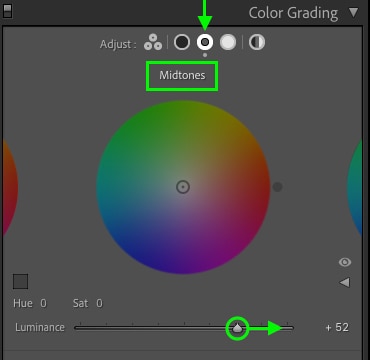
Task: Click the Luminance slider handle
Action: (237, 328)
